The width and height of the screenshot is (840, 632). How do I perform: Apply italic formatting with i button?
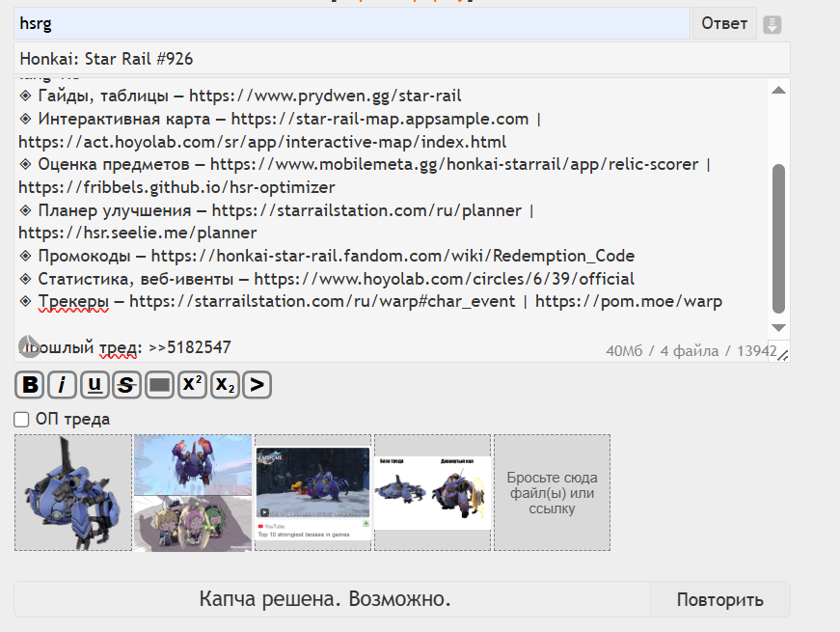click(62, 384)
